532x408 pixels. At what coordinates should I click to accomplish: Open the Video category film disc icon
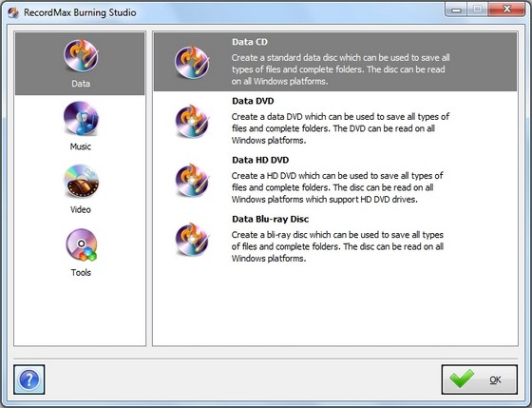(81, 182)
